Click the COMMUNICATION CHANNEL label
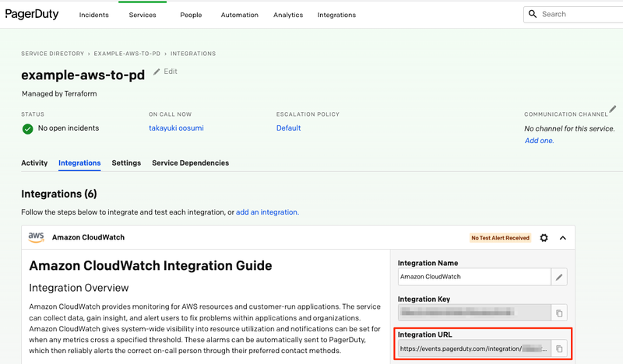The height and width of the screenshot is (364, 623). tap(566, 114)
